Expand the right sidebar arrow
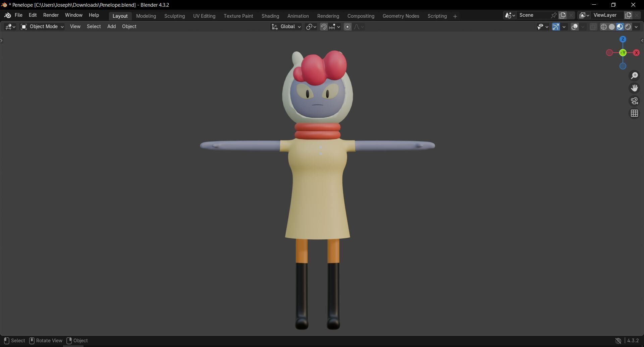 click(x=642, y=41)
